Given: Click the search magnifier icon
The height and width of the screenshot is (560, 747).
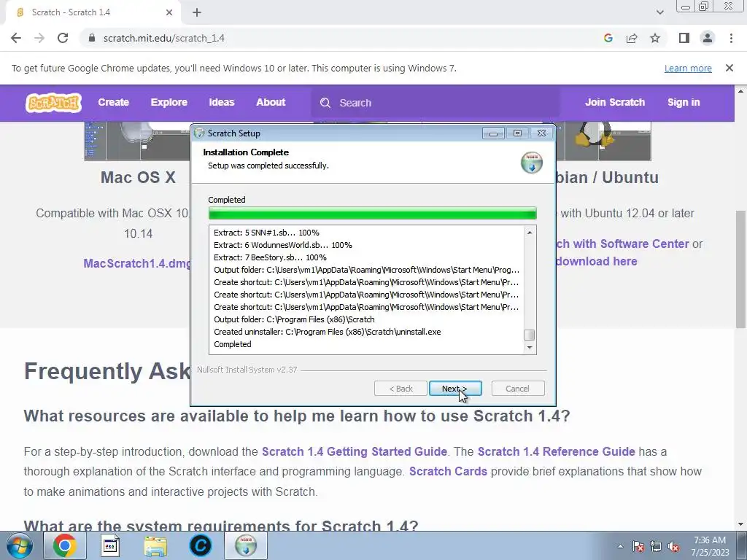Looking at the screenshot, I should point(325,103).
